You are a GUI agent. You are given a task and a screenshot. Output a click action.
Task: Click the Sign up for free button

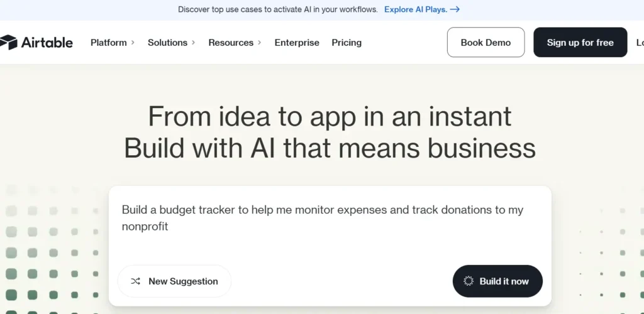coord(580,43)
